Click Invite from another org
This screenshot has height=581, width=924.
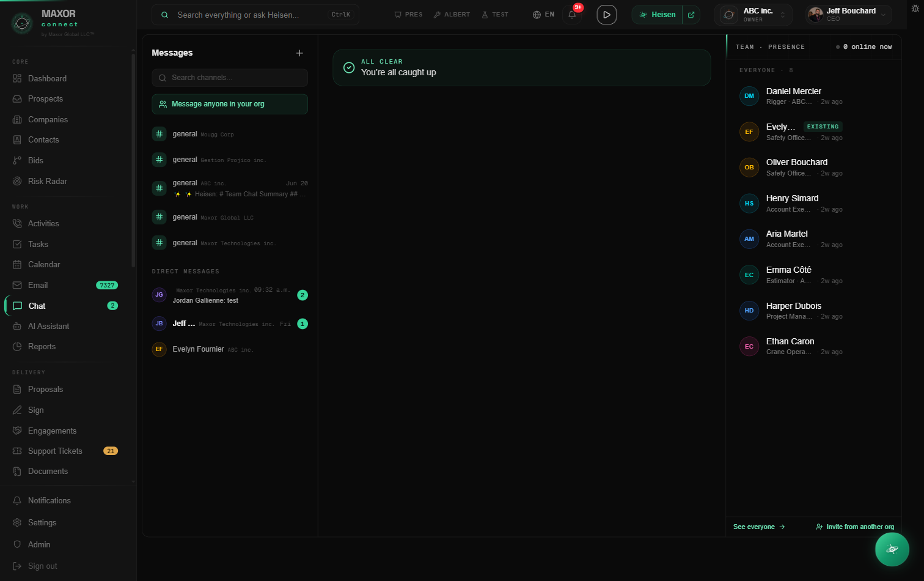point(855,527)
